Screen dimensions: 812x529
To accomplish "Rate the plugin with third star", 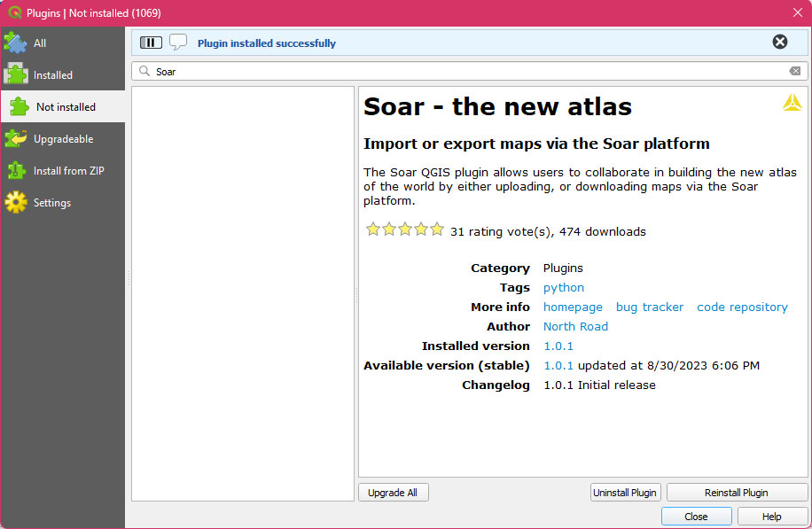I will pyautogui.click(x=405, y=229).
